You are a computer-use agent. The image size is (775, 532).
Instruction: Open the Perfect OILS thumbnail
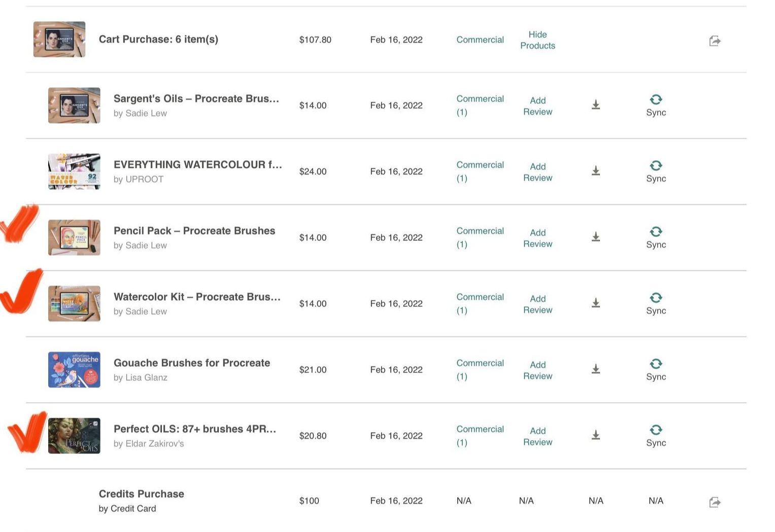tap(74, 436)
